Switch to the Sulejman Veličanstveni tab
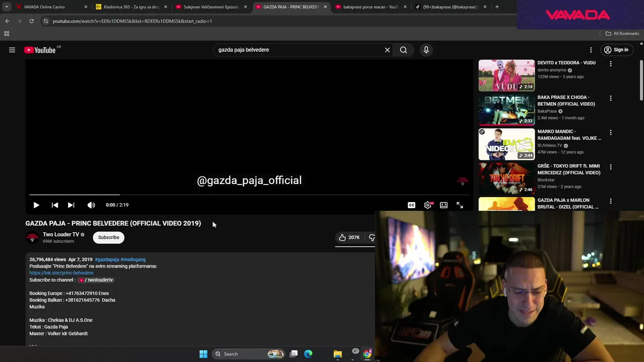644x362 pixels. pyautogui.click(x=211, y=7)
